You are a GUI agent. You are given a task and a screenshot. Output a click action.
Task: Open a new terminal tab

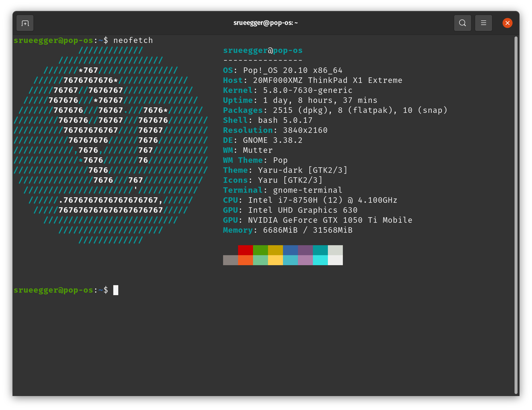click(25, 23)
